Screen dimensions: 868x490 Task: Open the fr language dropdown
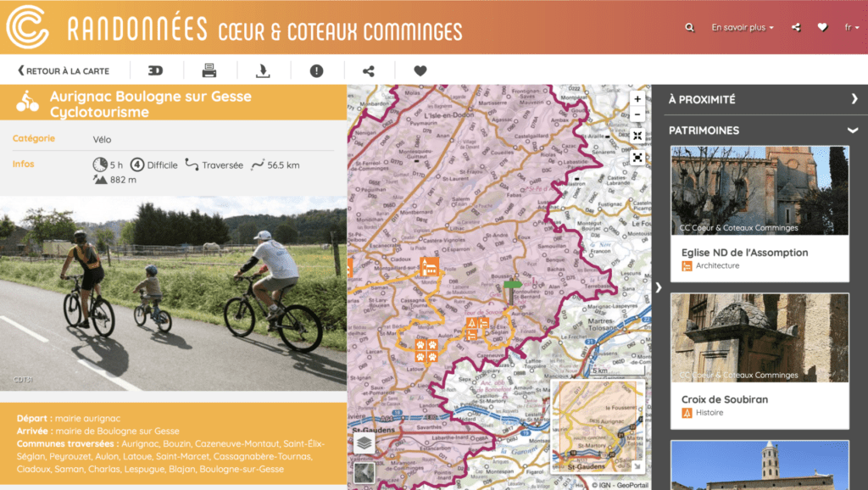coord(851,27)
